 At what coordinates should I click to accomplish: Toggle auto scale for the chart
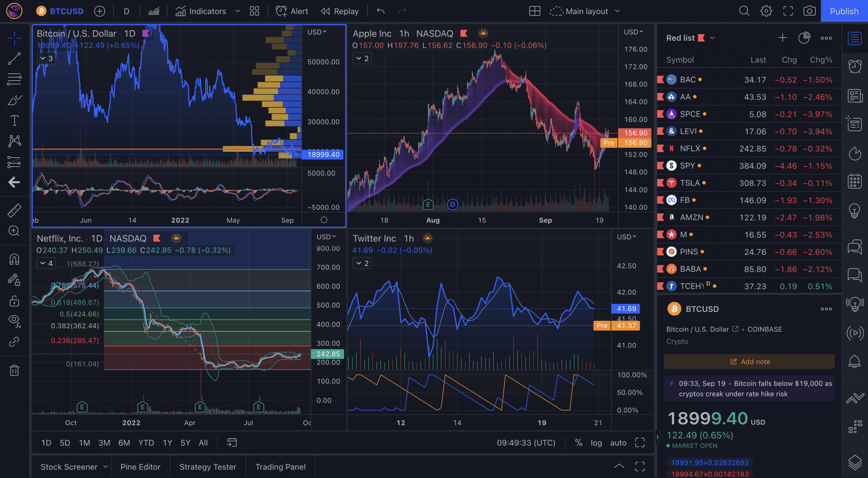[618, 443]
